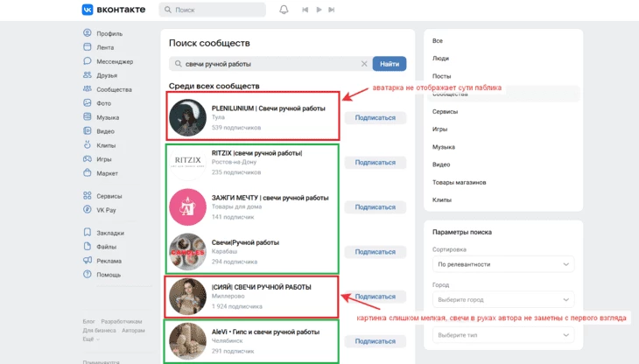The width and height of the screenshot is (639, 364).
Task: Open PLENILUNIUM community avatar
Action: 187,117
